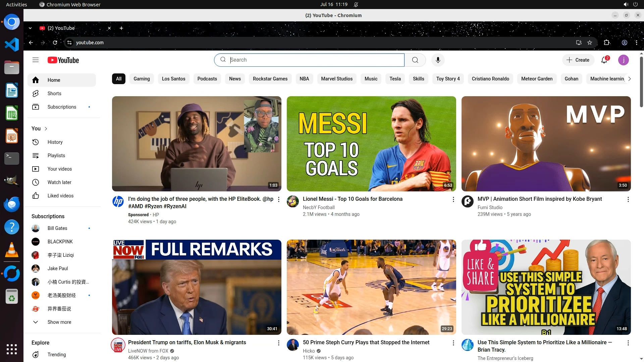Open options menu for Messi video
The image size is (644, 362).
[x=453, y=199]
